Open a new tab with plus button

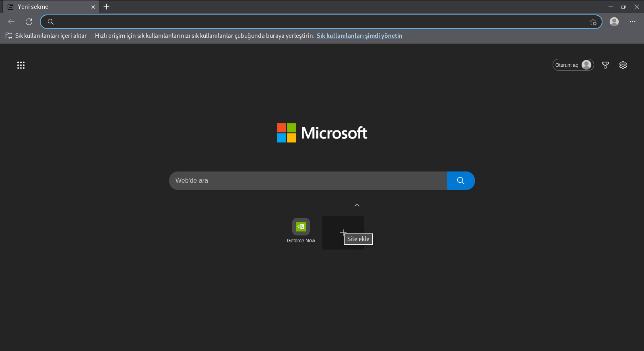coord(107,7)
